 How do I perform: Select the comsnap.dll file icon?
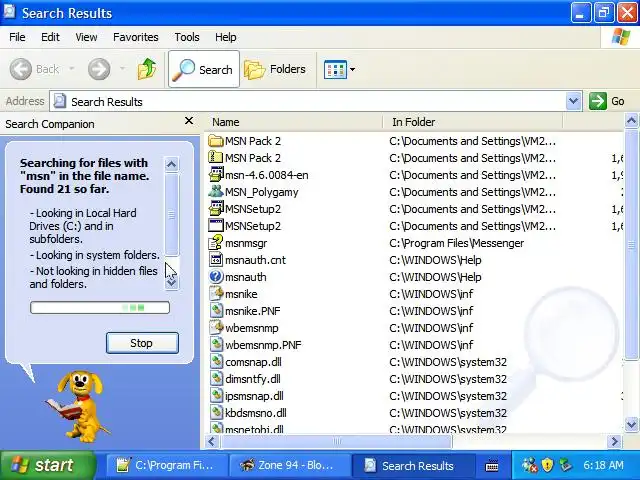tap(216, 362)
